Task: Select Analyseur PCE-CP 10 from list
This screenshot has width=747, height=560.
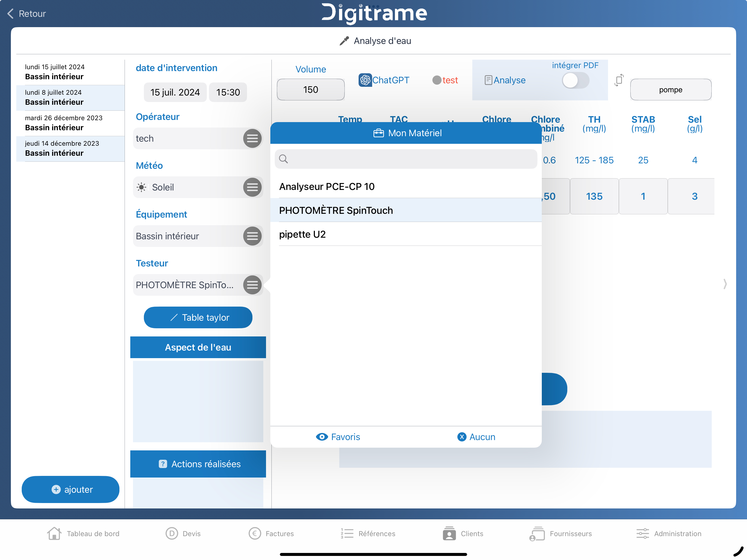Action: coord(406,186)
